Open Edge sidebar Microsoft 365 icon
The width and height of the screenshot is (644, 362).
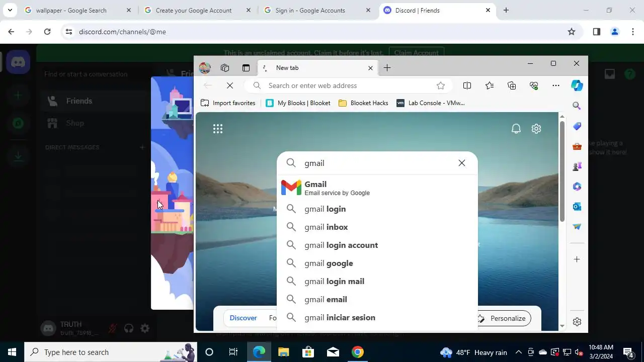(x=577, y=187)
